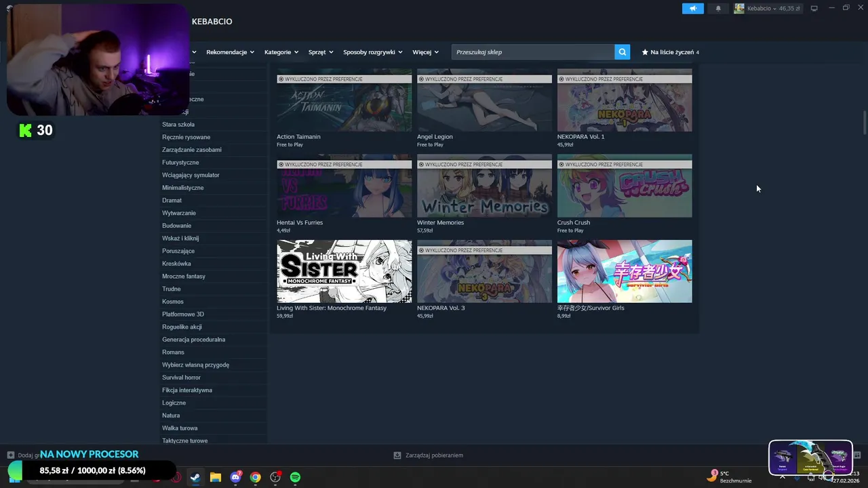Select the Kosmos tag
Image resolution: width=868 pixels, height=488 pixels.
(x=173, y=302)
